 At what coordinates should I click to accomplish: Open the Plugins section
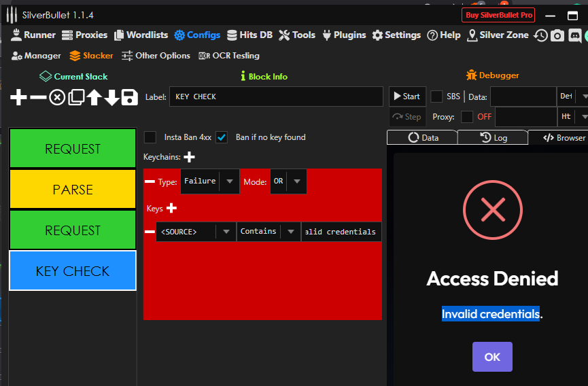(x=344, y=35)
